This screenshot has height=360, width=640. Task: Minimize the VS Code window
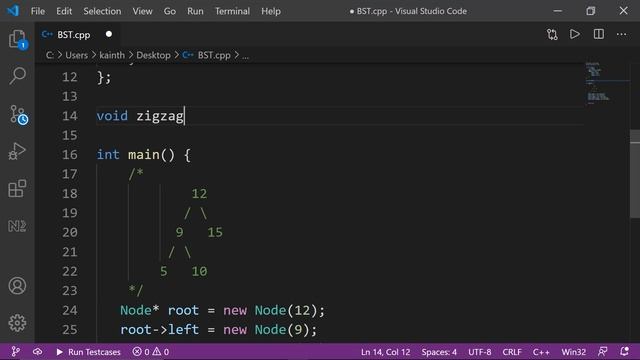(558, 11)
